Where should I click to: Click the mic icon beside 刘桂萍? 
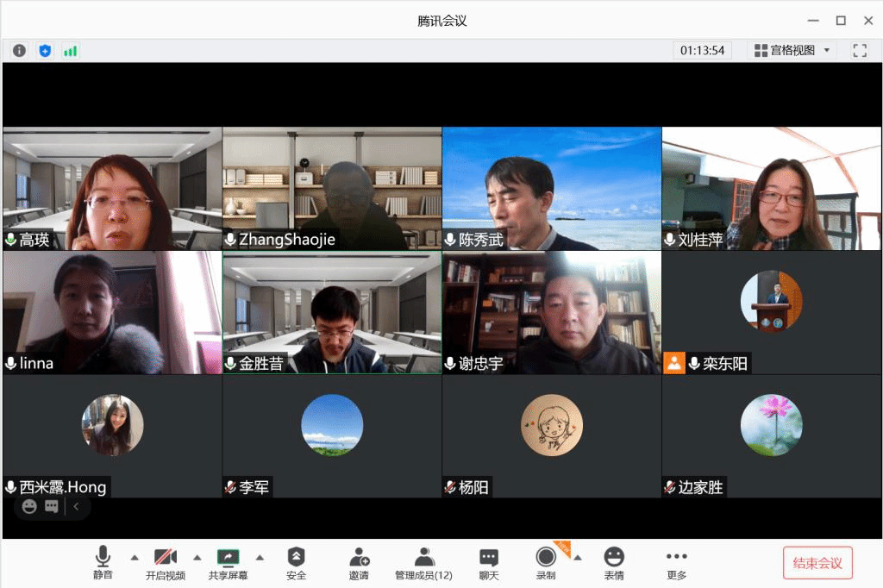pos(669,240)
